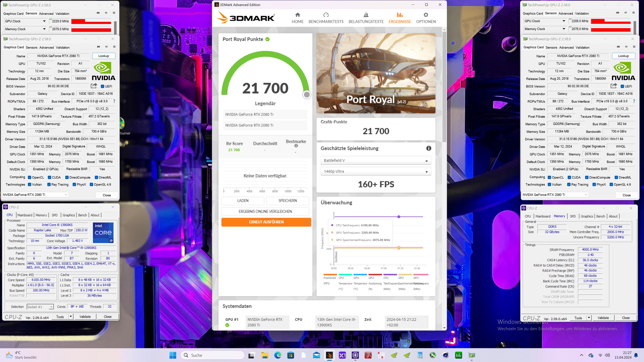
Task: Toggle DirectML checkbox in right GPU-Z
Action: [616, 177]
